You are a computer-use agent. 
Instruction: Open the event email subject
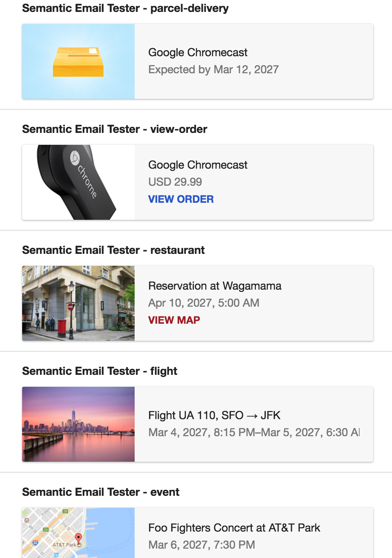point(101,492)
